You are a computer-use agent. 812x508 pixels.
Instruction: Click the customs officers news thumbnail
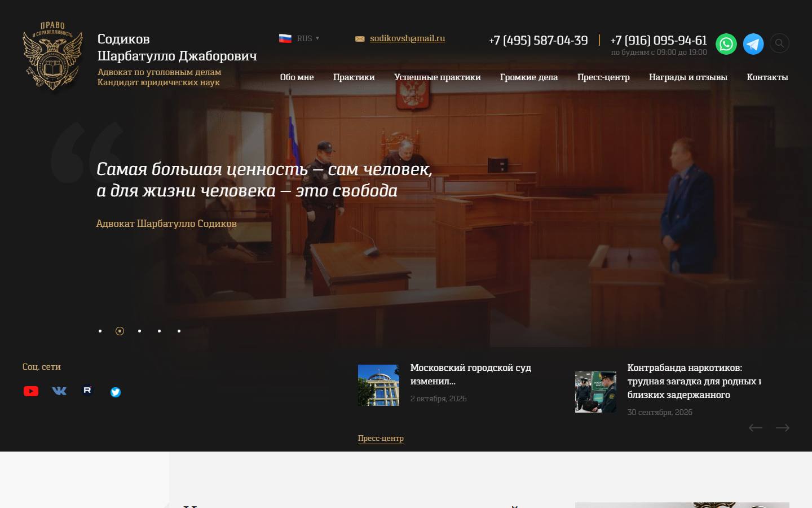[x=595, y=392]
